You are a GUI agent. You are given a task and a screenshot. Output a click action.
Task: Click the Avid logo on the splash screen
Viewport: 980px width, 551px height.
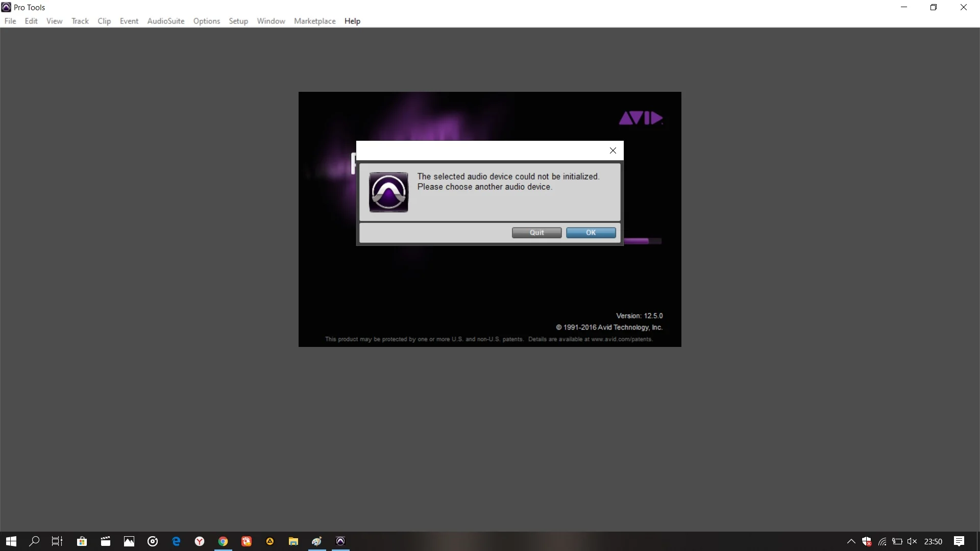tap(641, 118)
